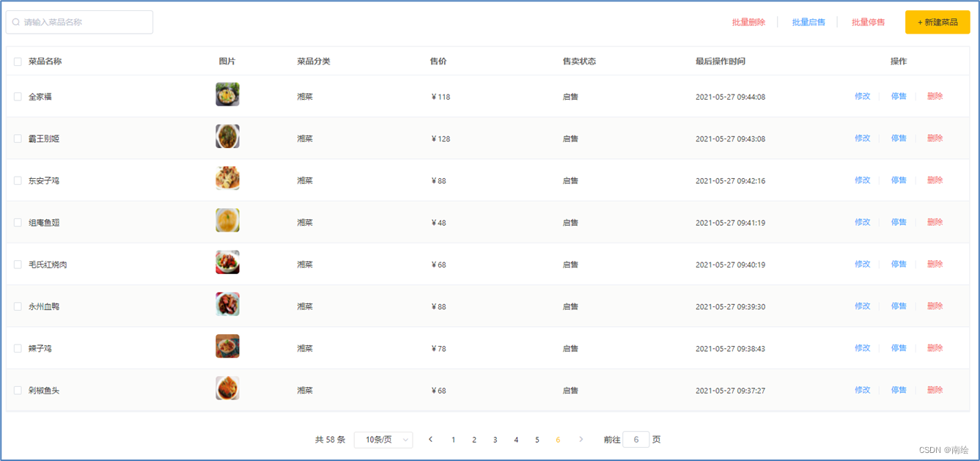The height and width of the screenshot is (461, 980).
Task: Open the 永州血鸭 dish image
Action: (227, 304)
